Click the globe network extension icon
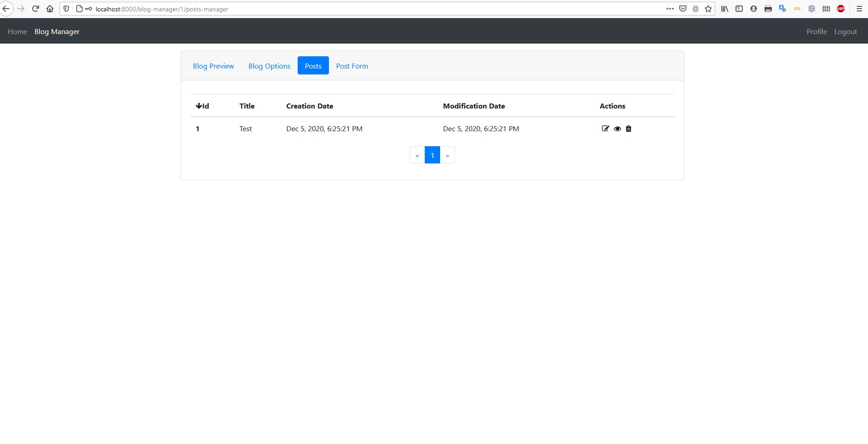 (812, 9)
